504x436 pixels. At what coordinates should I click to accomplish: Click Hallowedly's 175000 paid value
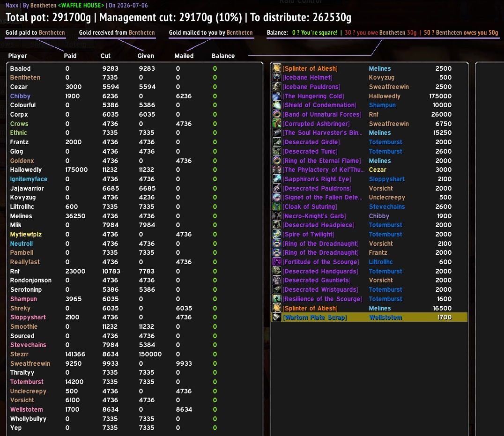pyautogui.click(x=76, y=170)
